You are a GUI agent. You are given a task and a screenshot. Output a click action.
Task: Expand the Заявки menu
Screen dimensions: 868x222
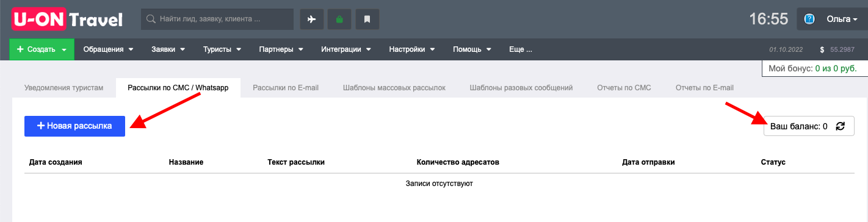(168, 49)
